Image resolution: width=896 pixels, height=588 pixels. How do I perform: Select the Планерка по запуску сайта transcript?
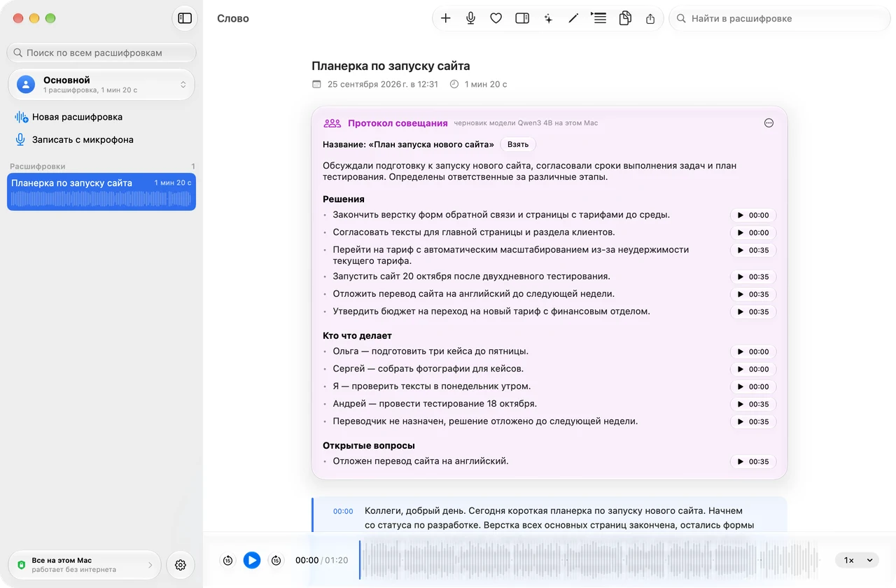coord(101,192)
